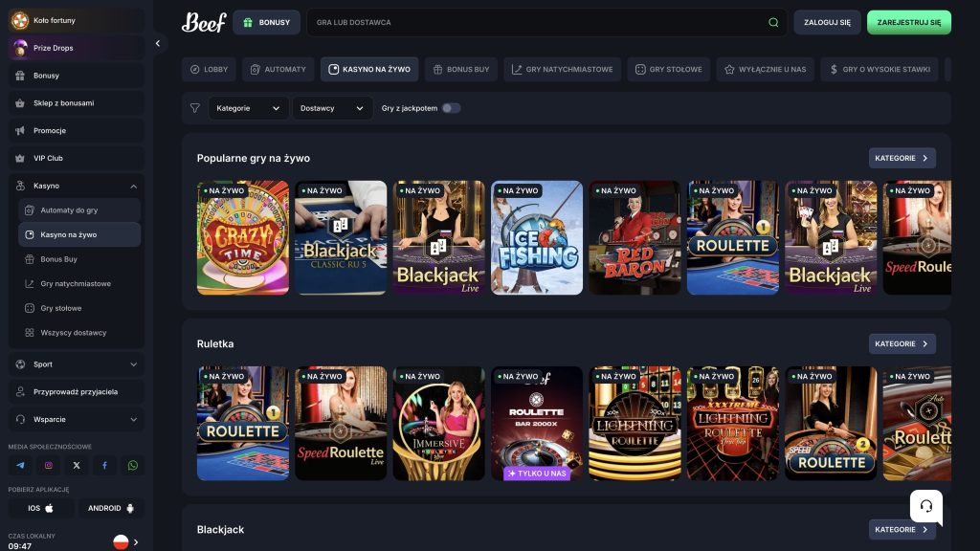
Task: Open the Ice Fishing game thumbnail
Action: tap(537, 237)
